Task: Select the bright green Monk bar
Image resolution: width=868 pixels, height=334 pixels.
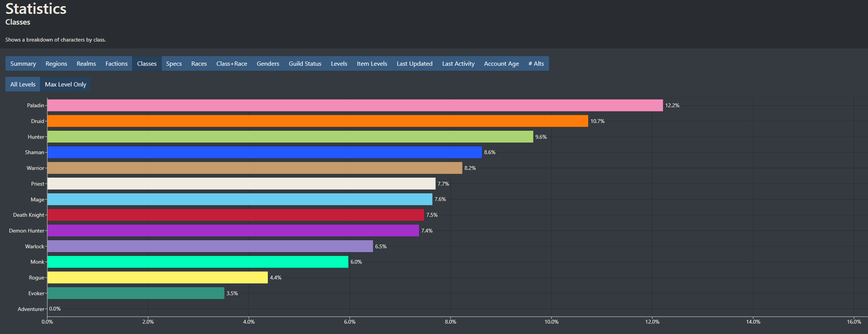Action: pyautogui.click(x=198, y=262)
